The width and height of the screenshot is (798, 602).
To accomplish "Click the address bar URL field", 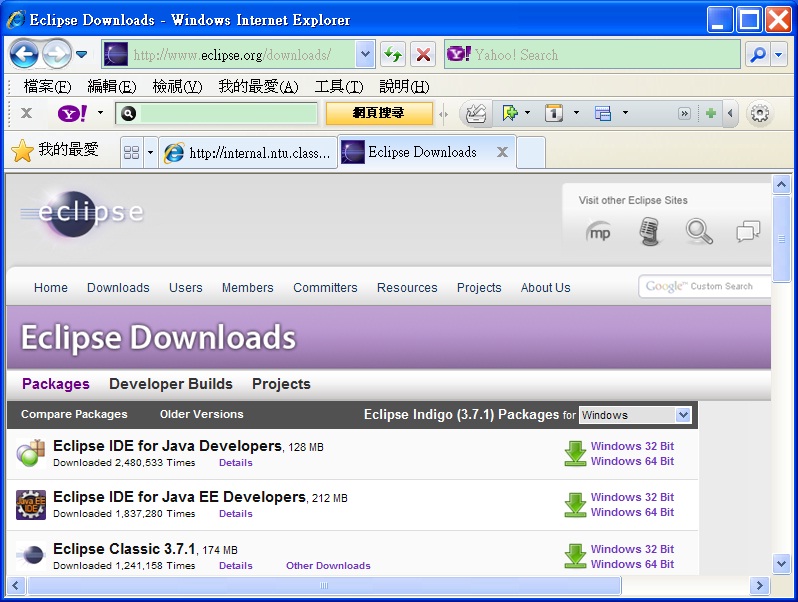I will pos(229,54).
